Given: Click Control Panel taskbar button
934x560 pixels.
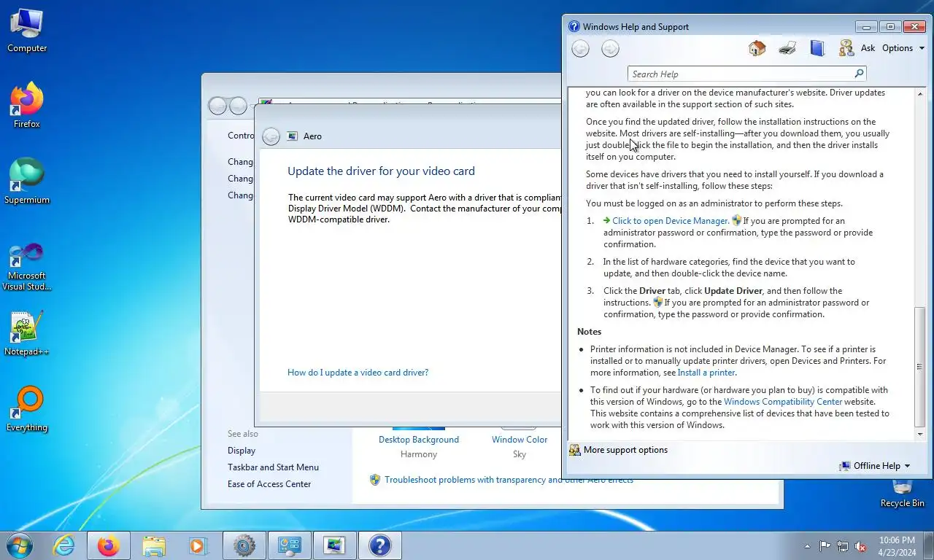Looking at the screenshot, I should click(x=289, y=545).
